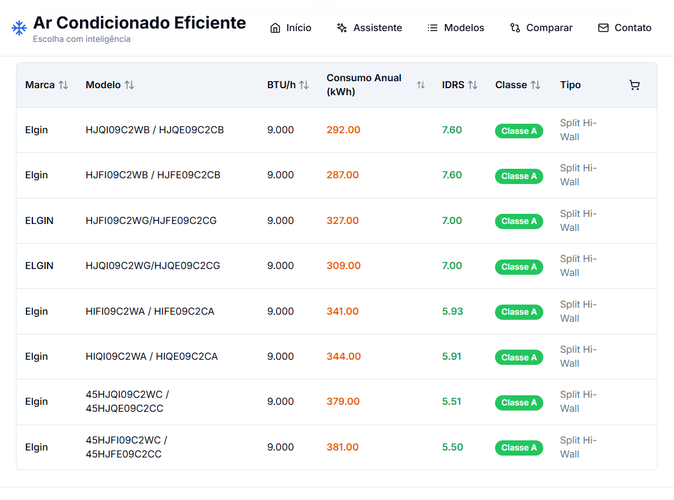Open the Assistente menu item
Image resolution: width=674 pixels, height=500 pixels.
pos(370,28)
